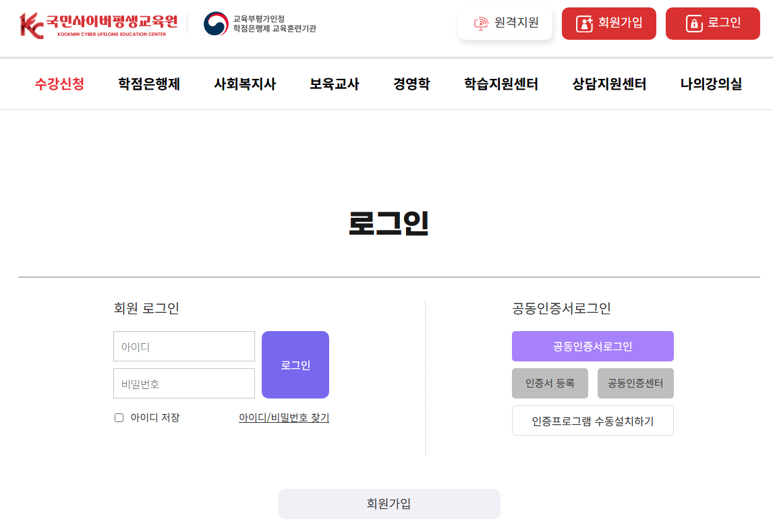This screenshot has height=532, width=773.
Task: Click the remote support headset icon
Action: pyautogui.click(x=481, y=23)
